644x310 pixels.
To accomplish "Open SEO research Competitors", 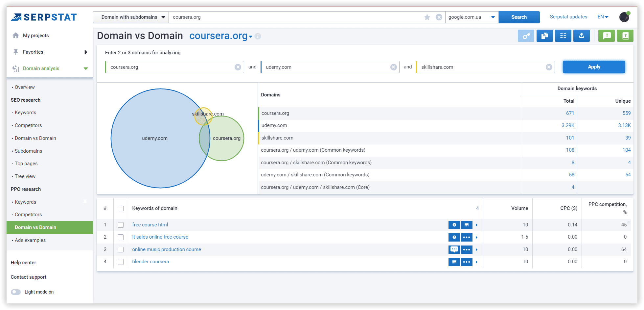I will [x=28, y=125].
